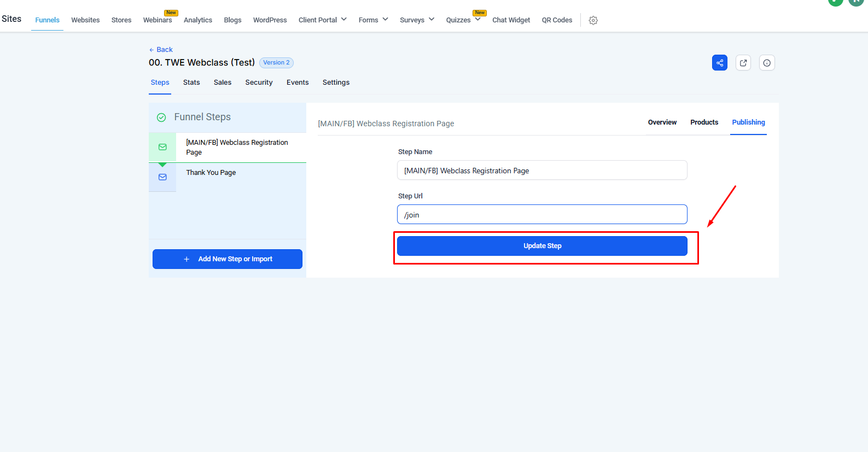Viewport: 868px width, 452px height.
Task: Open Sites settings gear icon
Action: [x=593, y=20]
